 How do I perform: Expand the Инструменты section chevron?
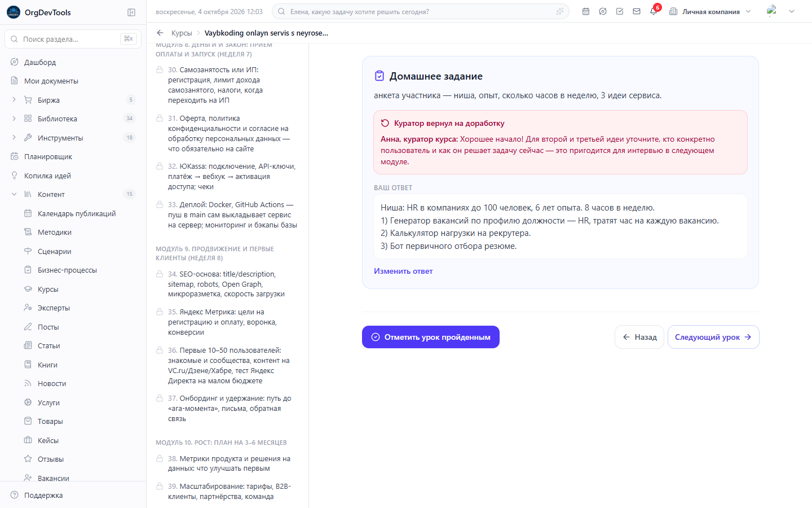tap(14, 138)
